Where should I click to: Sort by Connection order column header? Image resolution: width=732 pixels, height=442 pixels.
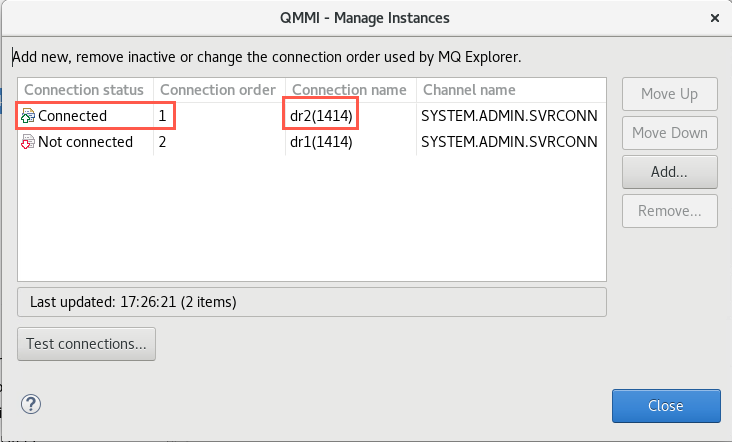click(x=218, y=90)
